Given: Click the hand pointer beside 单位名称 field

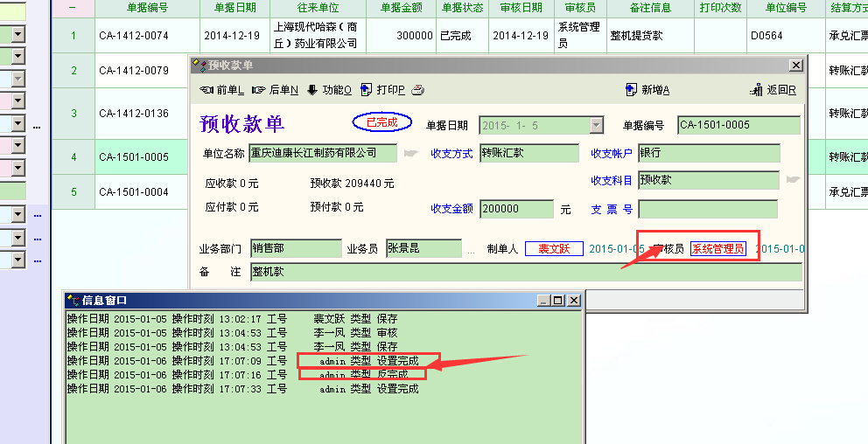Looking at the screenshot, I should [410, 154].
